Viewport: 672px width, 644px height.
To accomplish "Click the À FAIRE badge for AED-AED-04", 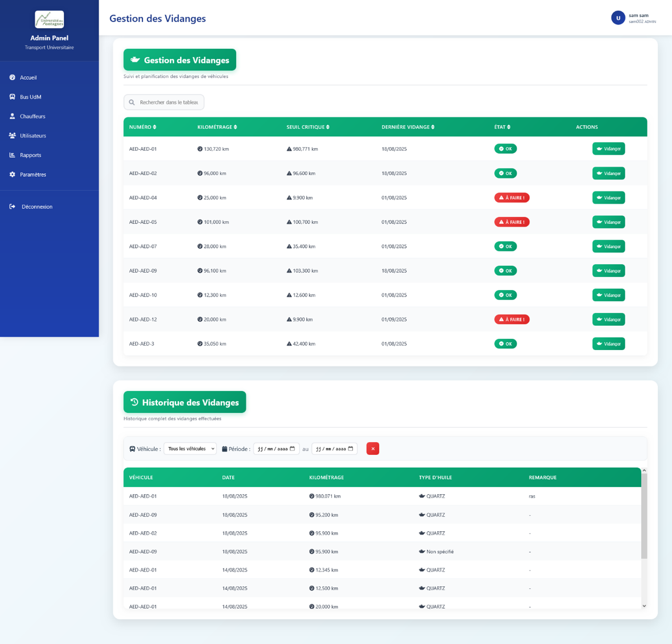I will pyautogui.click(x=512, y=197).
